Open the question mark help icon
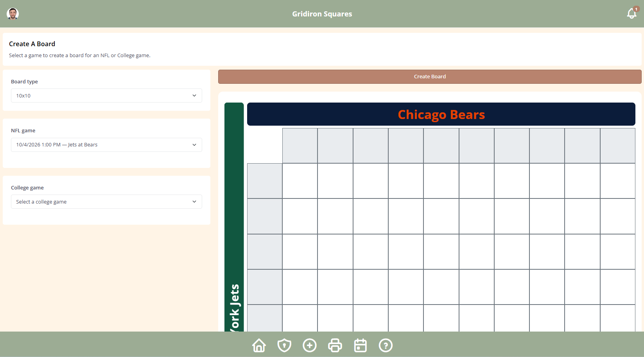The height and width of the screenshot is (357, 644). [x=386, y=345]
